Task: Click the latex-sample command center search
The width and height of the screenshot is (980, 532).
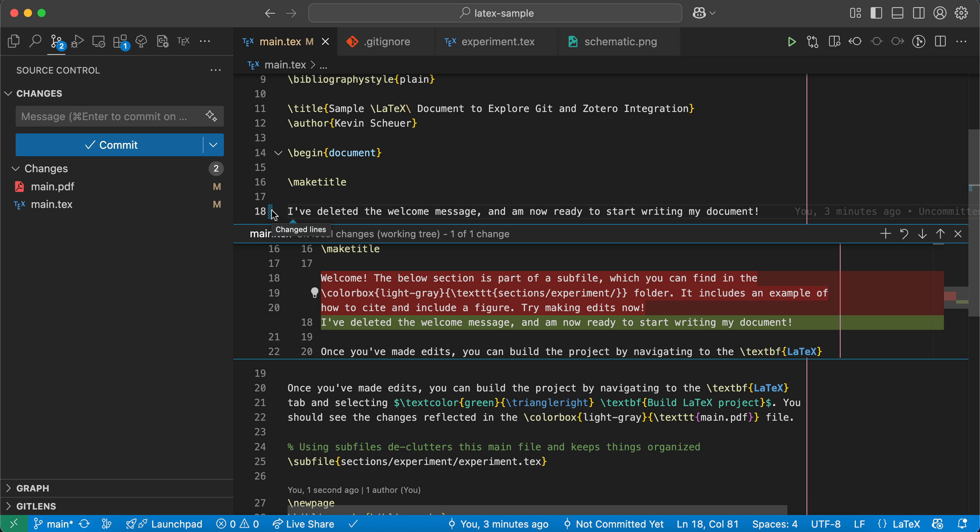Action: [495, 13]
